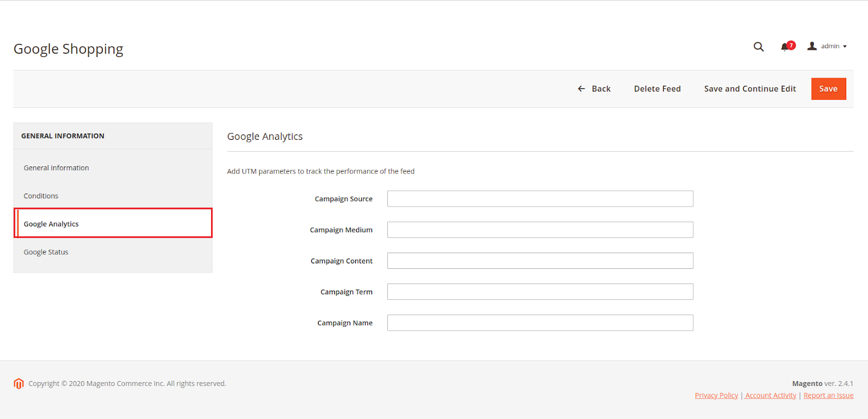Click the Campaign Name label
868x419 pixels.
pos(345,323)
